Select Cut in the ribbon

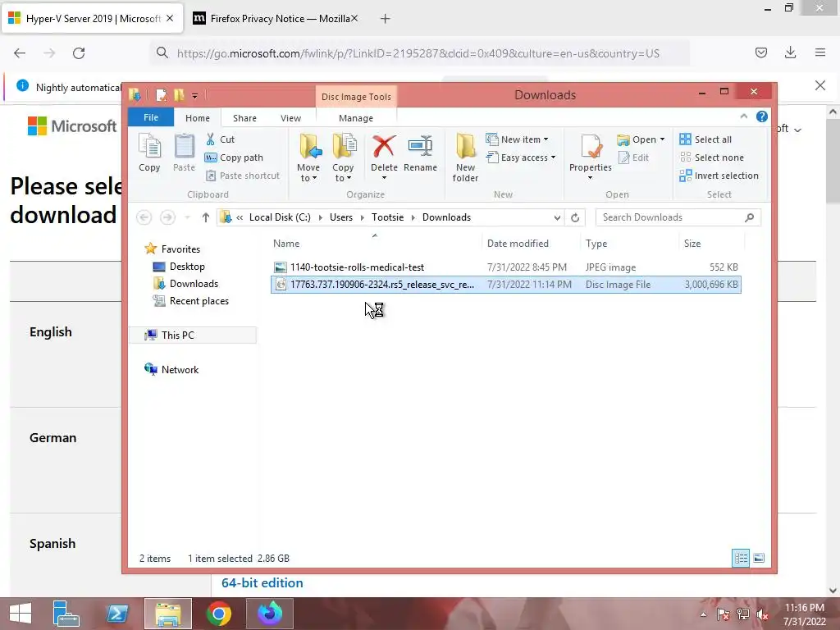(x=220, y=139)
